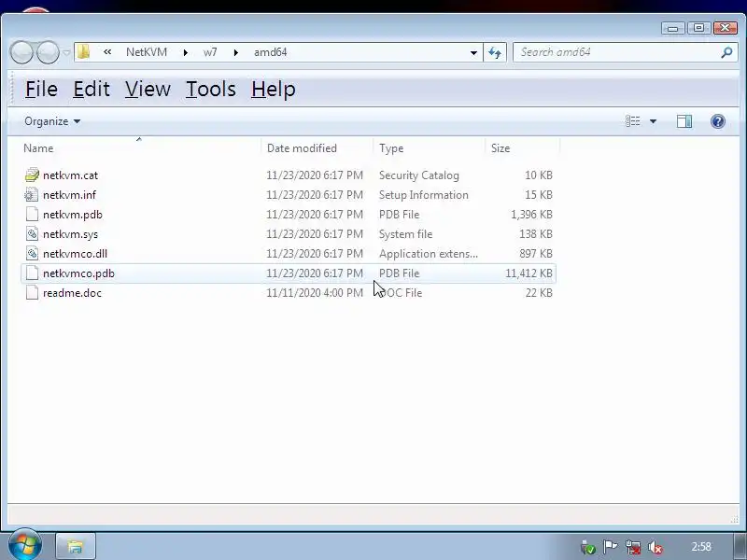Sort by the Size column header
Image resolution: width=747 pixels, height=560 pixels.
[x=523, y=148]
